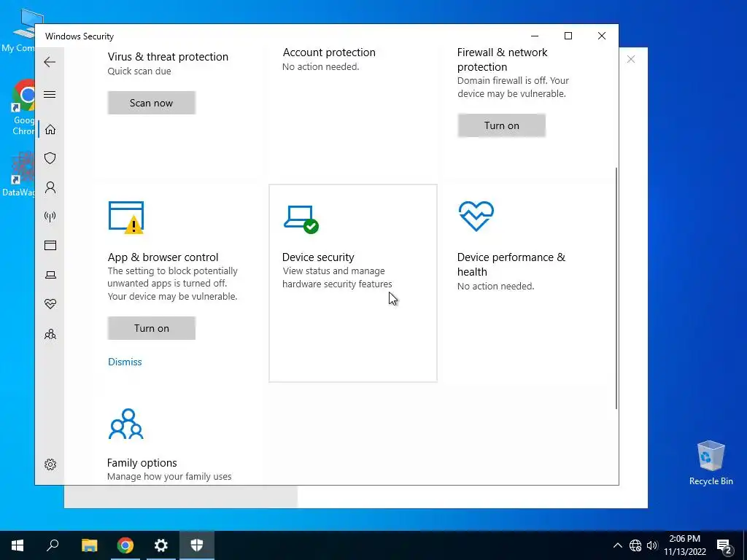Turn on App & browser control protection
Viewport: 747px width, 560px height.
(152, 328)
